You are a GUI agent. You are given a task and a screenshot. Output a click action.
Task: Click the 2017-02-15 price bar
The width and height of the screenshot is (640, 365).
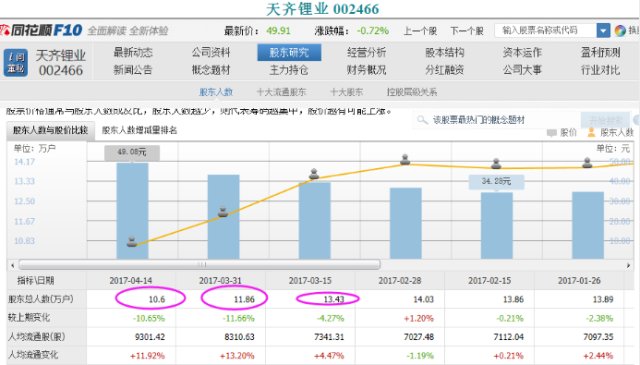[x=497, y=225]
